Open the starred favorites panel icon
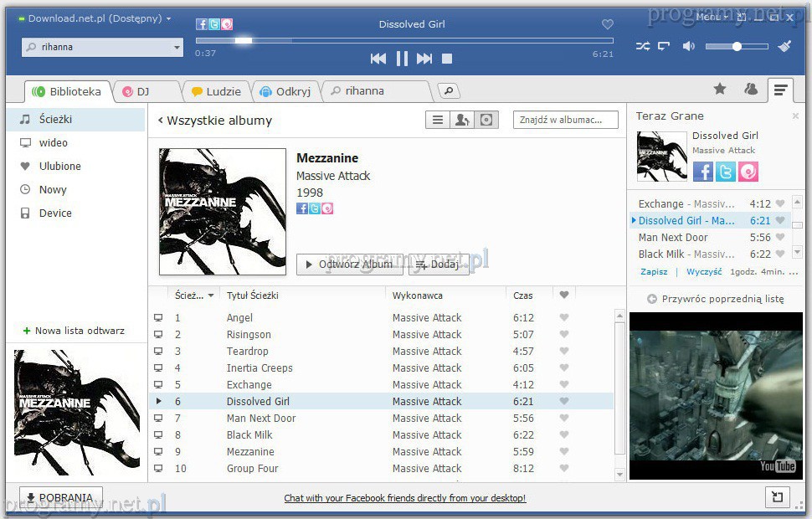The image size is (812, 519). [720, 90]
